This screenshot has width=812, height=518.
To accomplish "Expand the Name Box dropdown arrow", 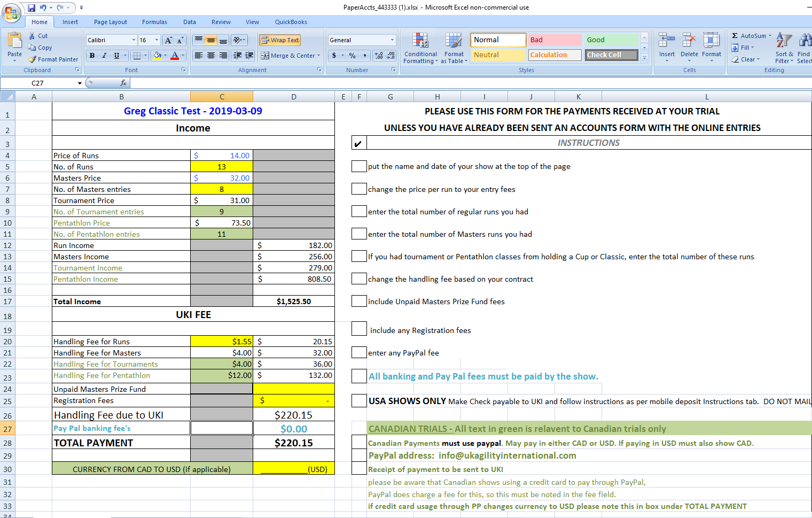I will [80, 83].
